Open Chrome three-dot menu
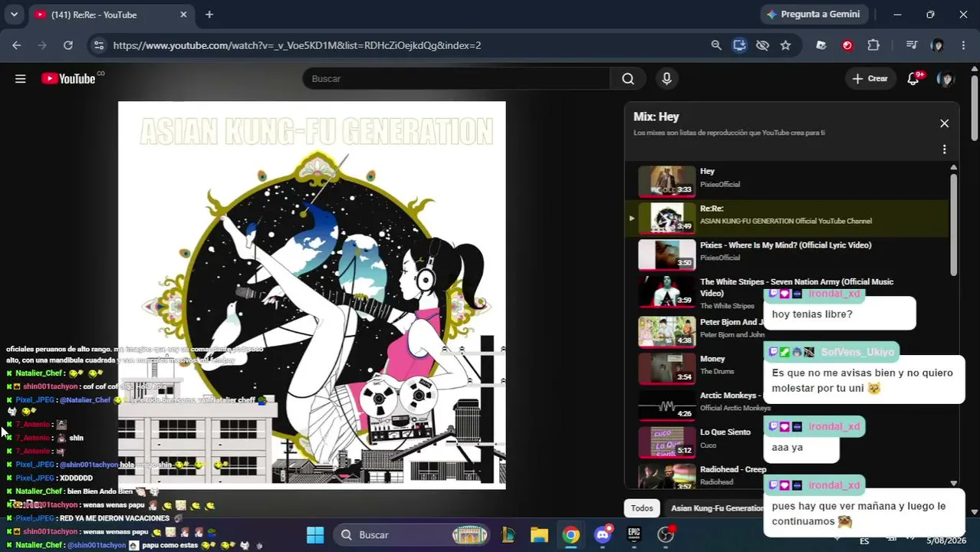The width and height of the screenshot is (980, 552). 963,45
